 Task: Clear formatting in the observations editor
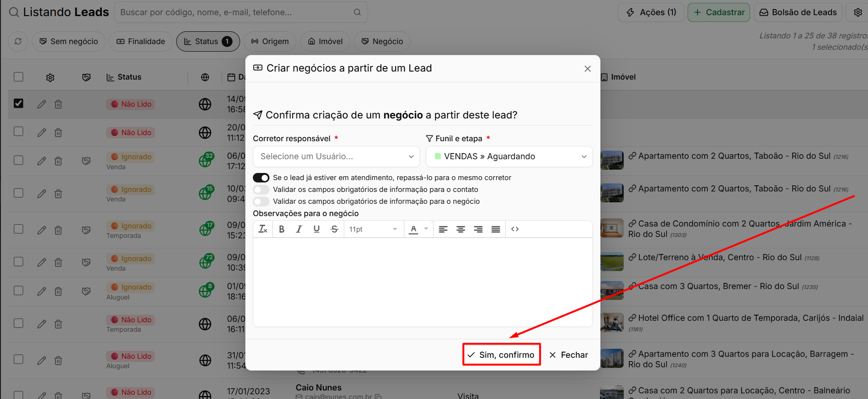pyautogui.click(x=263, y=229)
